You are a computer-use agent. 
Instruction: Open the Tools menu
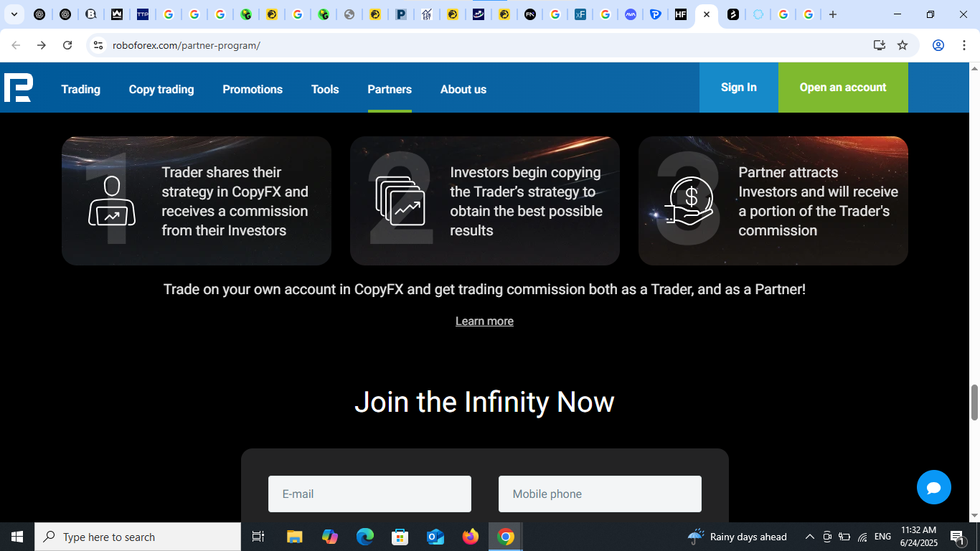coord(325,89)
